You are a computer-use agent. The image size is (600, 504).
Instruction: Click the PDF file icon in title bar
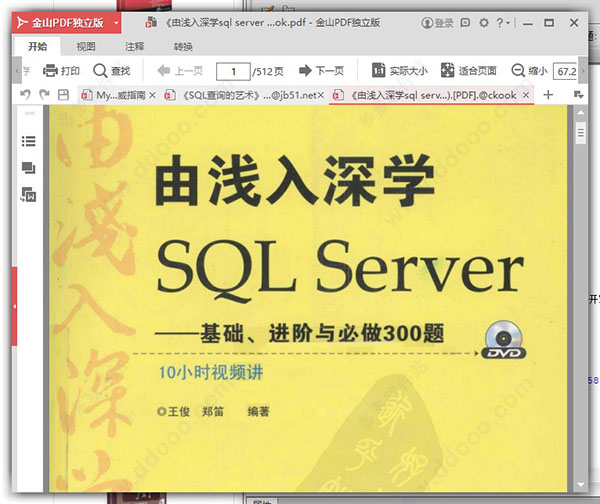pos(151,23)
